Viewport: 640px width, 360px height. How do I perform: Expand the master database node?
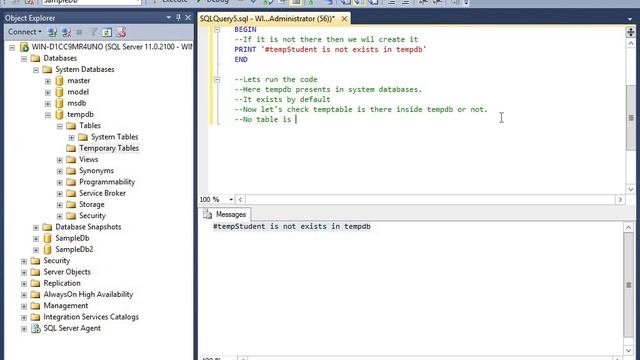(x=48, y=81)
